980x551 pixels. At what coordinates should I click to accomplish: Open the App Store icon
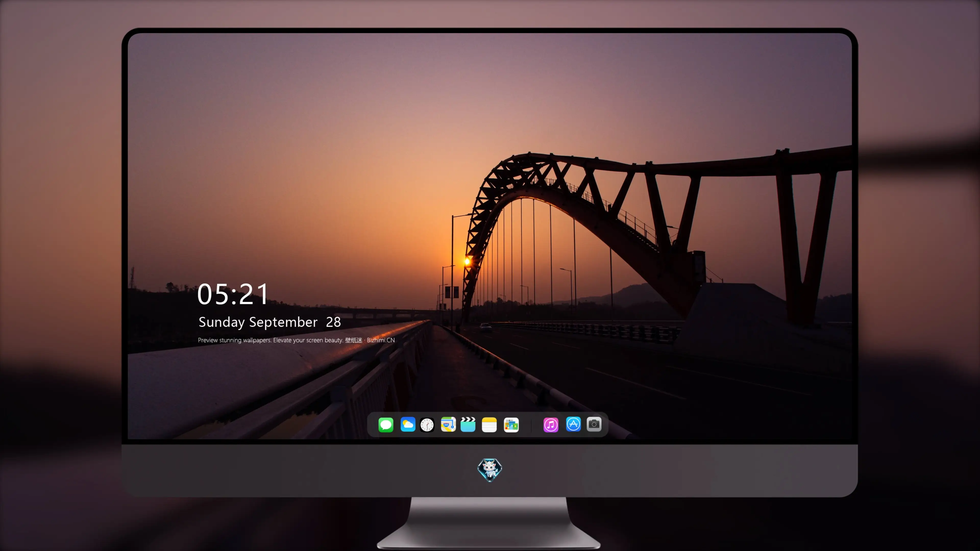point(573,424)
